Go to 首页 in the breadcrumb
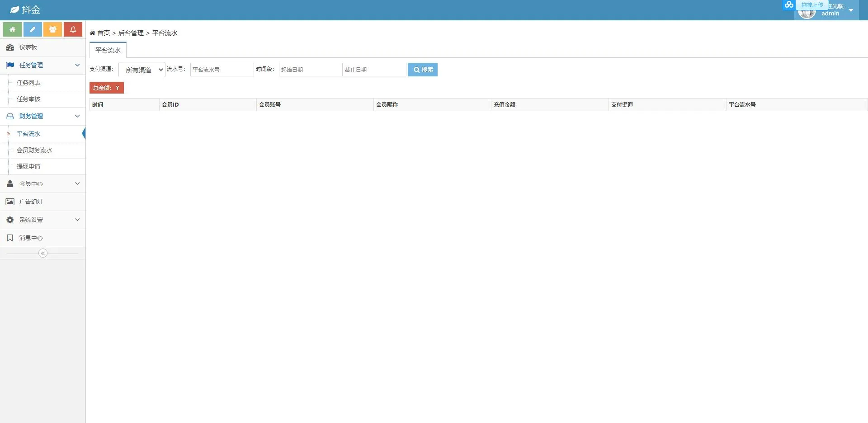868x423 pixels. (104, 33)
